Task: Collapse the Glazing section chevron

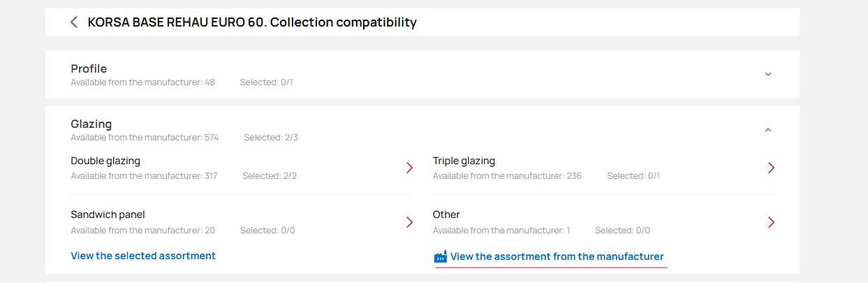Action: pos(768,130)
